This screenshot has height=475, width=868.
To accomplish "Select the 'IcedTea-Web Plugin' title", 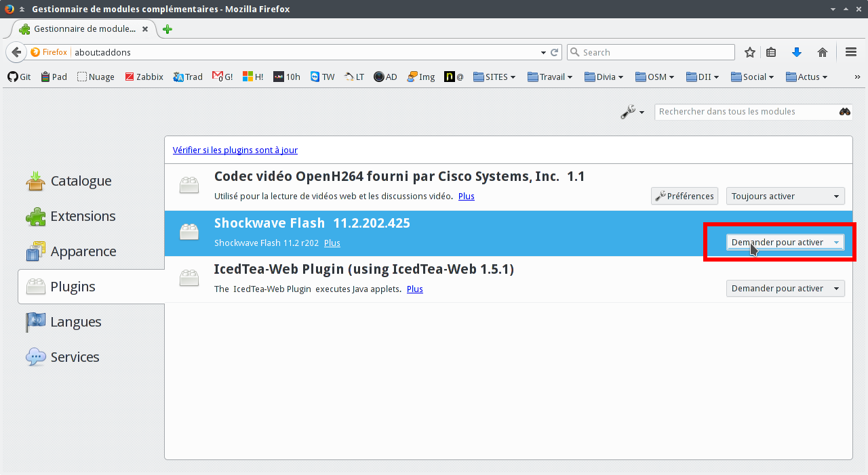I will tap(364, 269).
